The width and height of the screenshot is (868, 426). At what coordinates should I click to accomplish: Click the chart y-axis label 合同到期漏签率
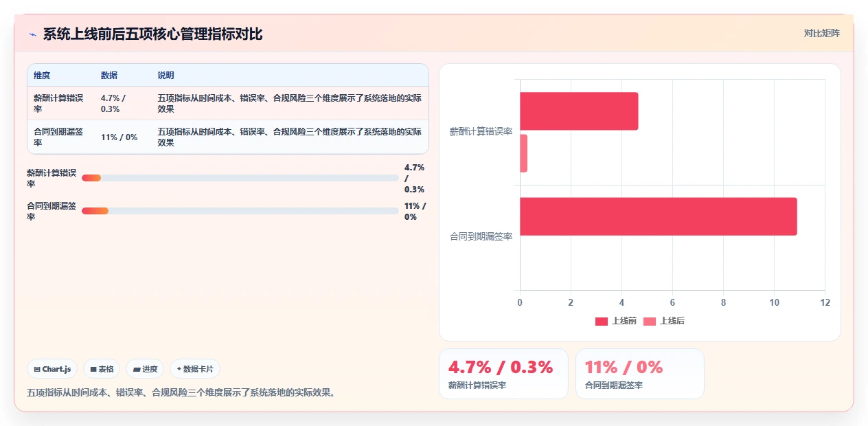(x=481, y=237)
